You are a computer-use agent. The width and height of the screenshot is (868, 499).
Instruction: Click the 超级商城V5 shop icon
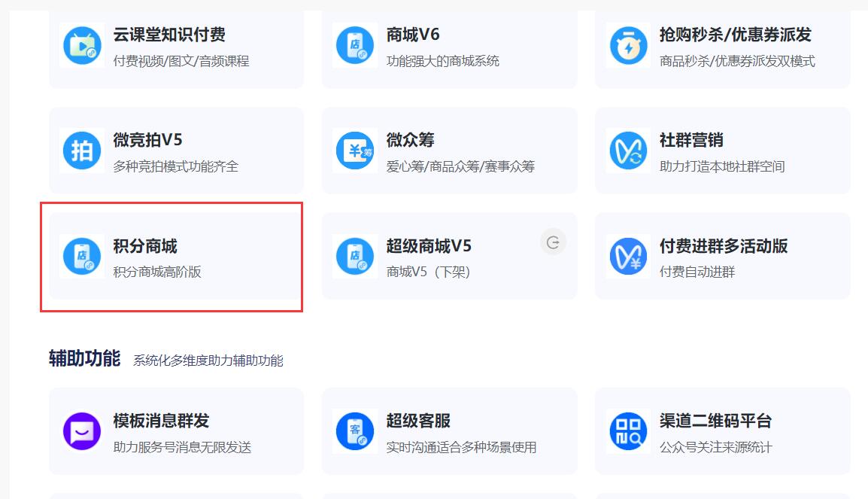click(355, 257)
